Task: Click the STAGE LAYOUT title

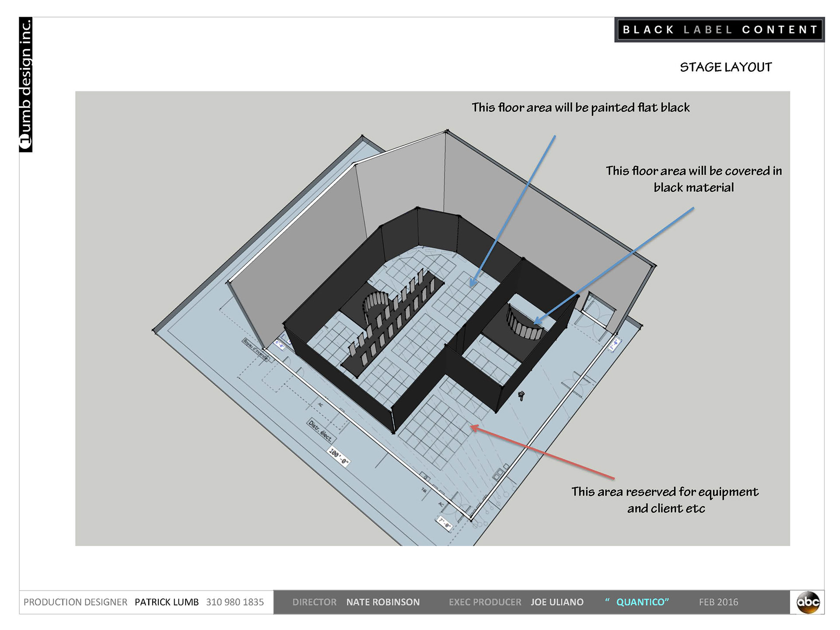Action: coord(725,67)
